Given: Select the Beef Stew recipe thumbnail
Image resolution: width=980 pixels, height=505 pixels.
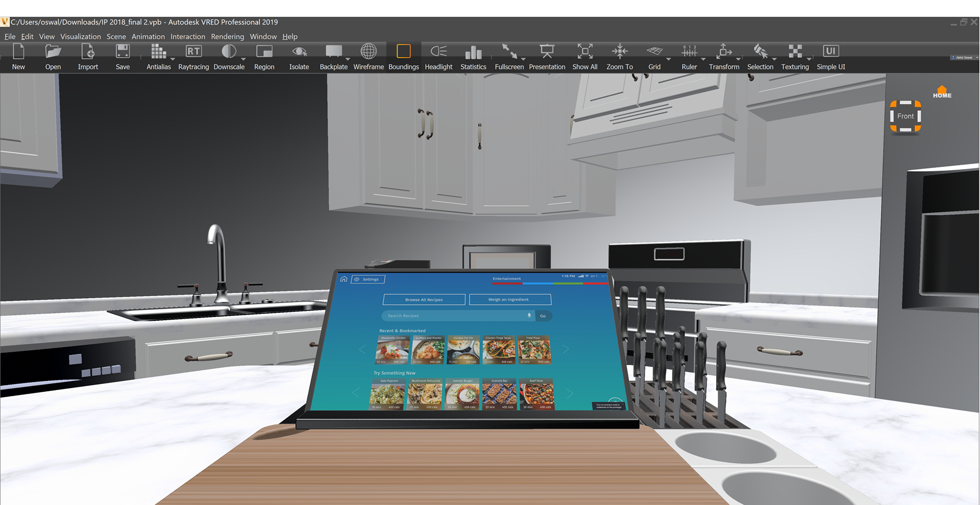Looking at the screenshot, I should coord(536,394).
